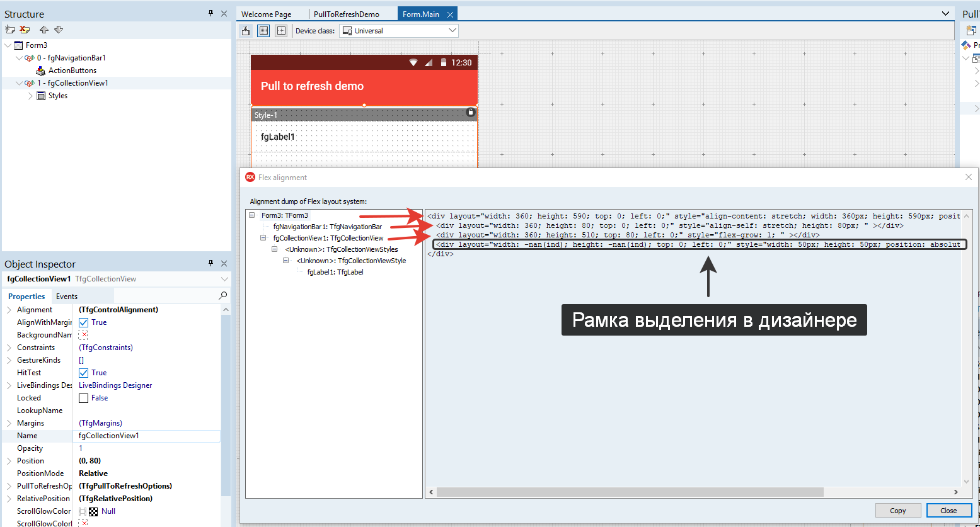Click the search icon in Object Inspector
Viewport: 980px width, 527px height.
click(222, 295)
